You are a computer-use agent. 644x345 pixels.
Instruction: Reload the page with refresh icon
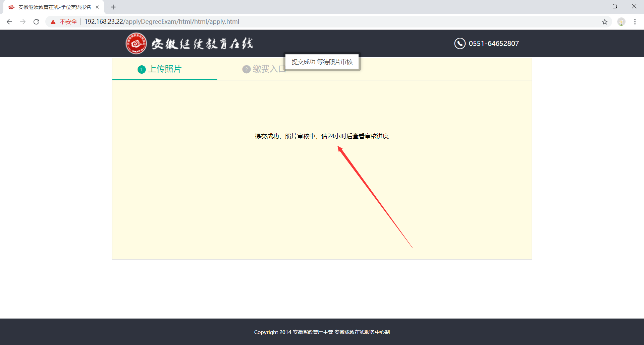(36, 22)
